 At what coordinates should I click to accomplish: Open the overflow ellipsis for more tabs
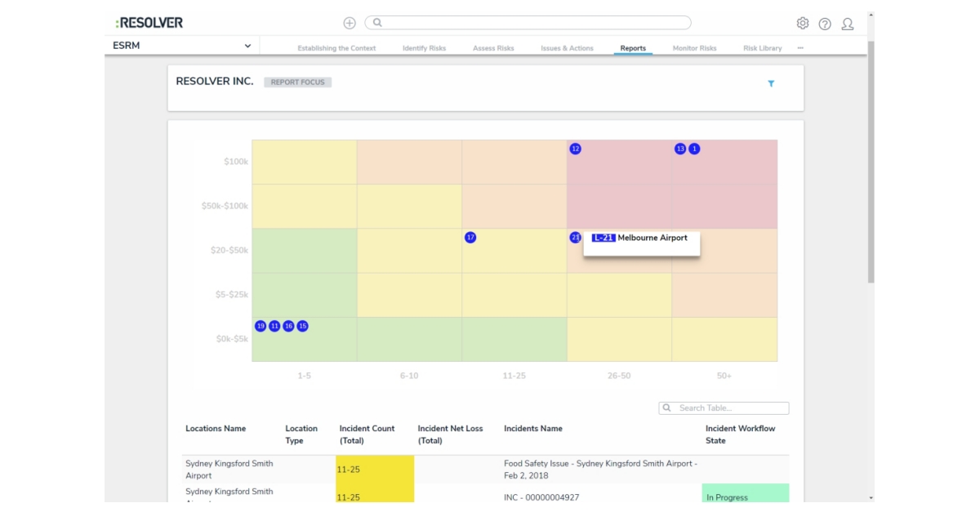[x=800, y=47]
